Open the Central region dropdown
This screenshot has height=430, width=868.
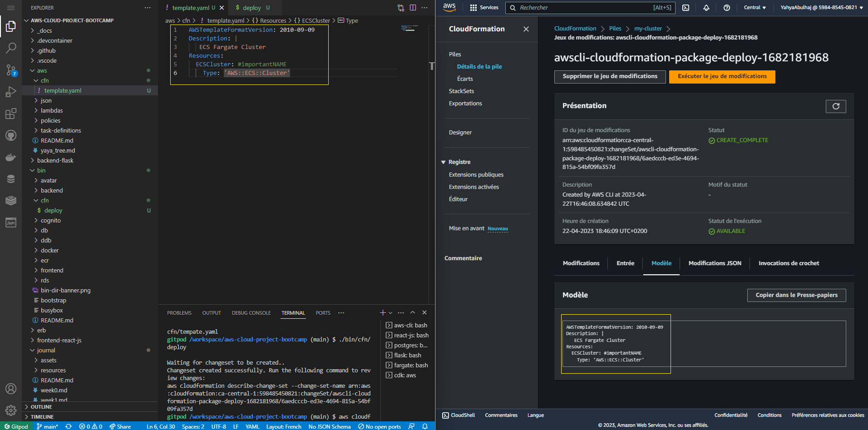coord(755,7)
